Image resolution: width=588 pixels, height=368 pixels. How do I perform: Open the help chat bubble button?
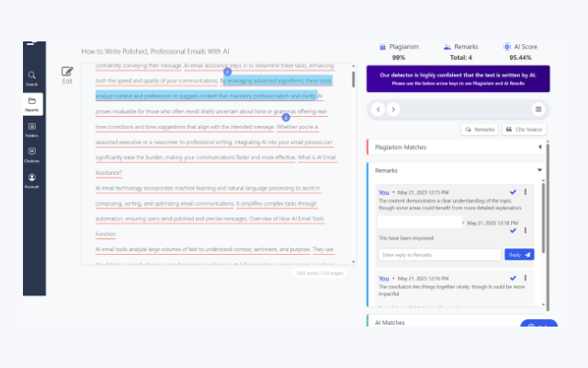click(x=539, y=323)
